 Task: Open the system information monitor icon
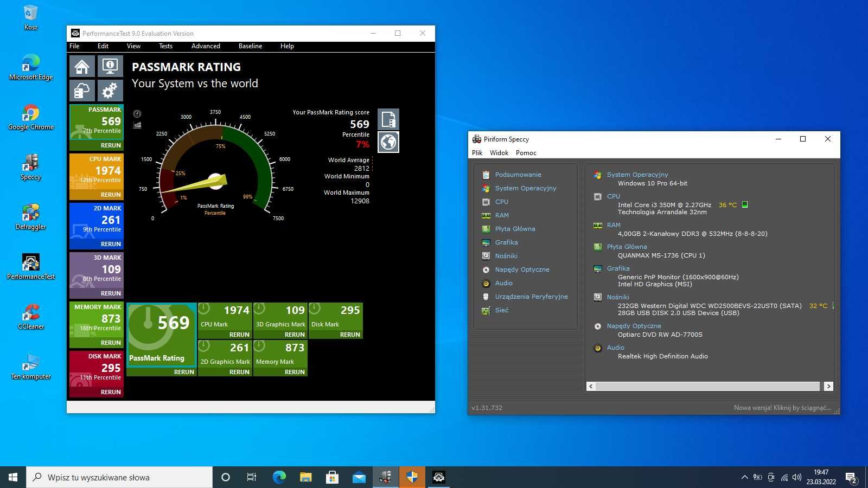[x=110, y=67]
